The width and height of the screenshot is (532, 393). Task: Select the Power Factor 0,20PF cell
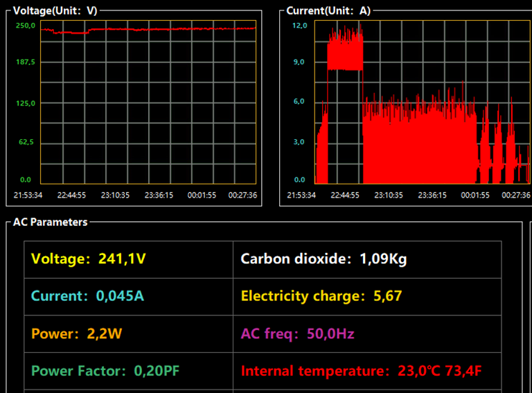coord(105,371)
